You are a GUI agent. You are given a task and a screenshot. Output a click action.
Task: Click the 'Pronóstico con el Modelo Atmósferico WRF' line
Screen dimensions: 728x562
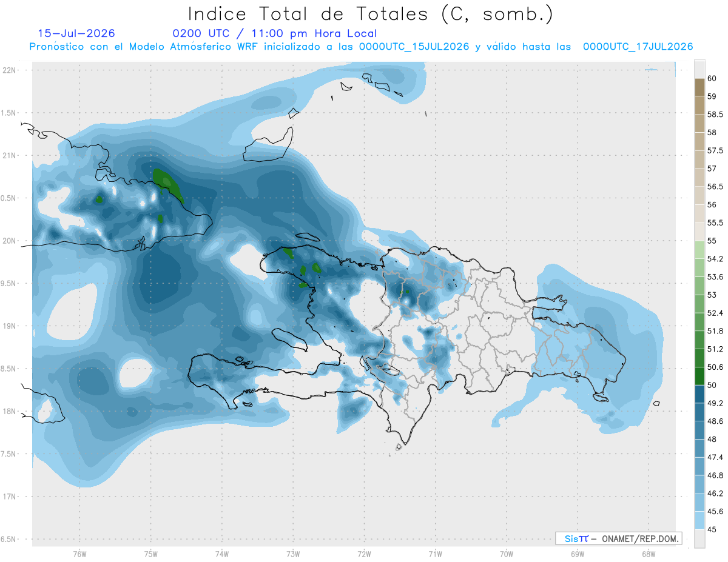pyautogui.click(x=362, y=47)
